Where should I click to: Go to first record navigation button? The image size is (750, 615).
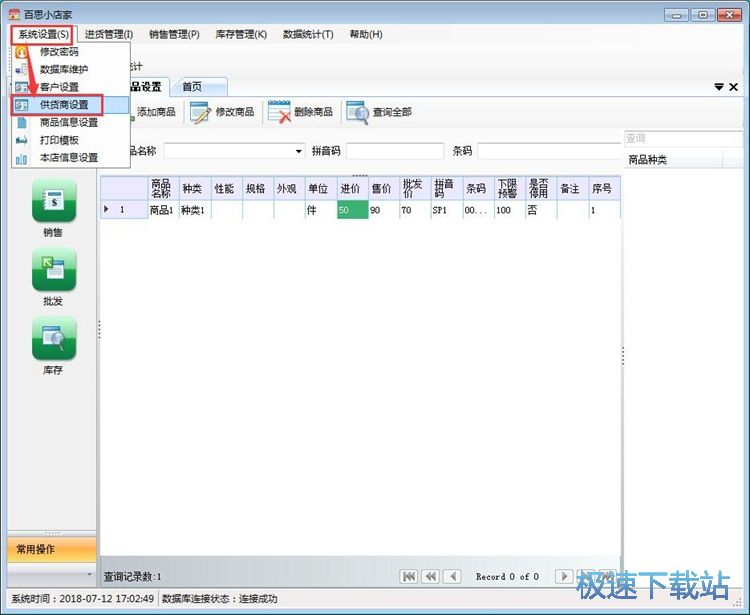[x=409, y=576]
